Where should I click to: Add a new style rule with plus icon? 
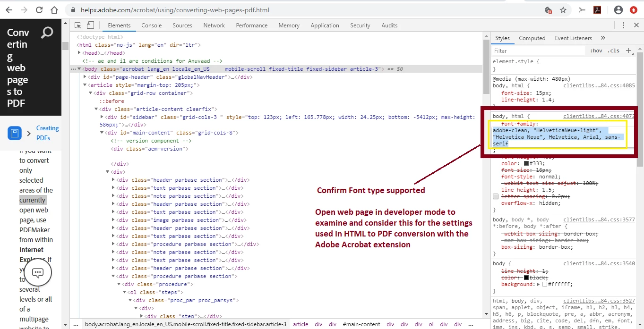pyautogui.click(x=628, y=51)
